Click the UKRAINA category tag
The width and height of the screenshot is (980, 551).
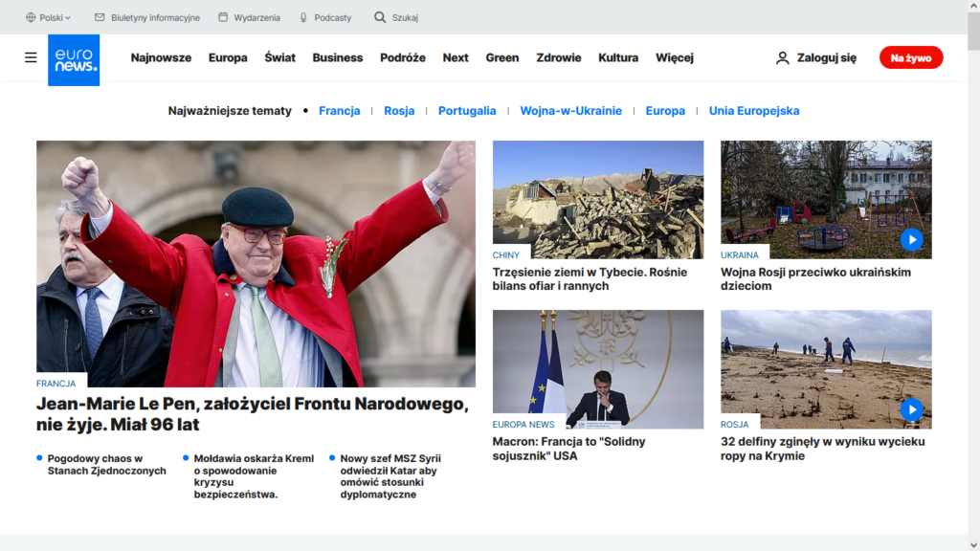(x=740, y=254)
